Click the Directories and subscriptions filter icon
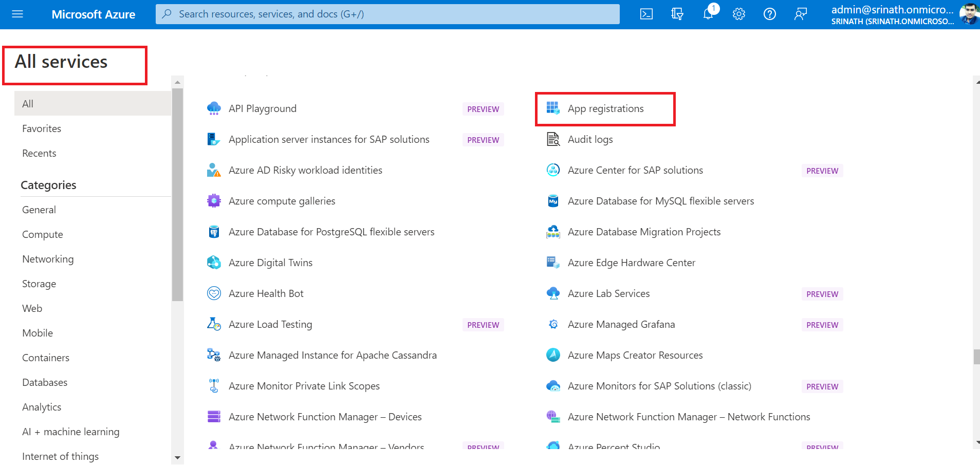The height and width of the screenshot is (465, 980). (x=677, y=14)
